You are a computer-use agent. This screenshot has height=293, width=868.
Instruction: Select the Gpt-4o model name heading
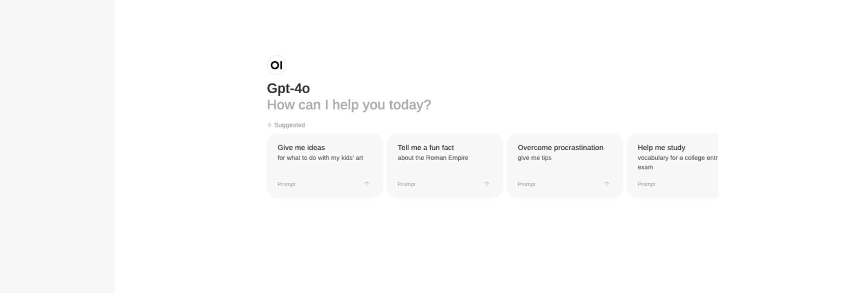(x=288, y=89)
